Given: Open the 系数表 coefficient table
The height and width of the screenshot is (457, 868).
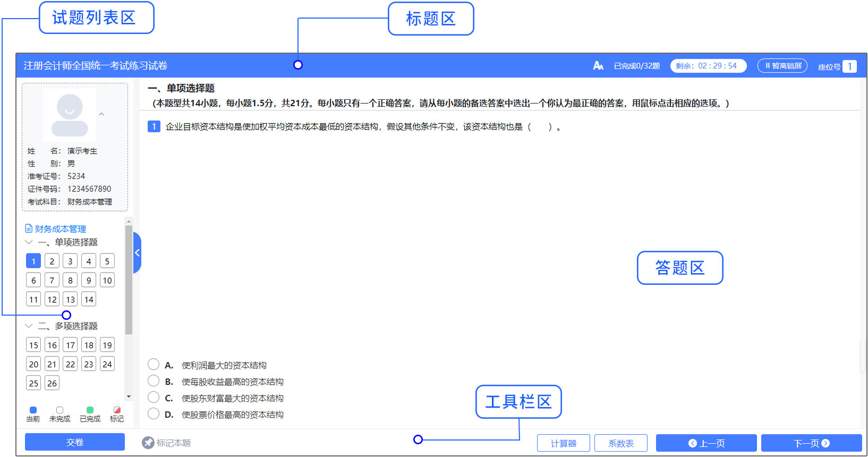Looking at the screenshot, I should (620, 443).
